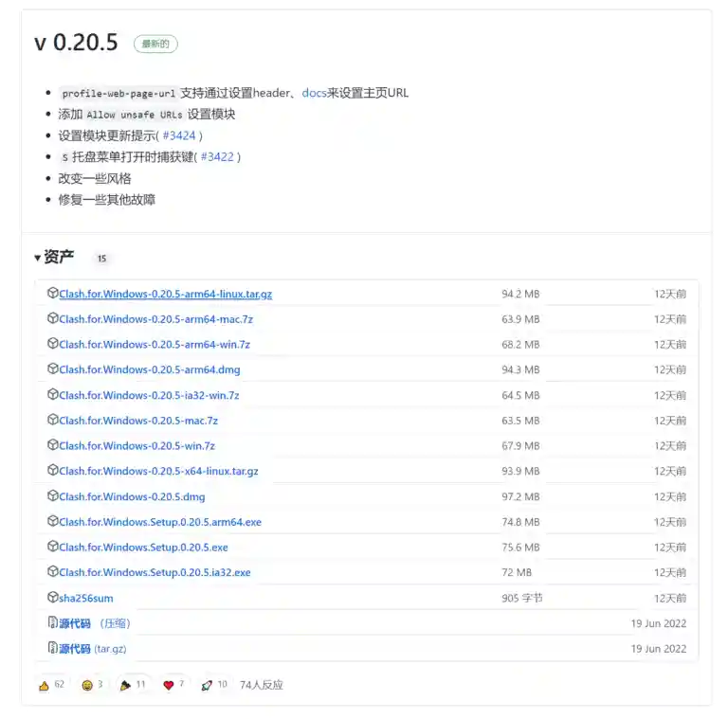Viewport: 728px width, 719px height.
Task: Click the Allow unsafe URLs code text
Action: tap(135, 115)
